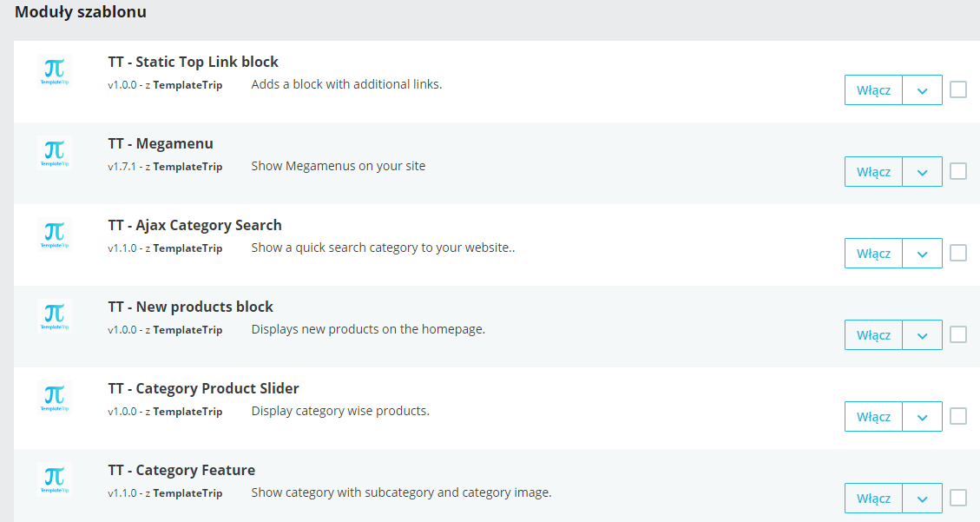Click the TemplateTrip icon for Static Top Link block
This screenshot has height=522, width=980.
54,71
